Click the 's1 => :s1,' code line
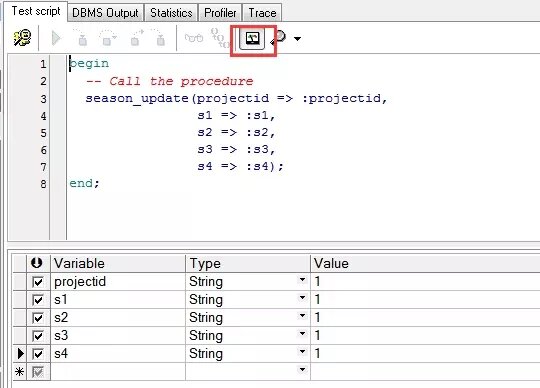Screen dimensions: 540x388 (236, 116)
